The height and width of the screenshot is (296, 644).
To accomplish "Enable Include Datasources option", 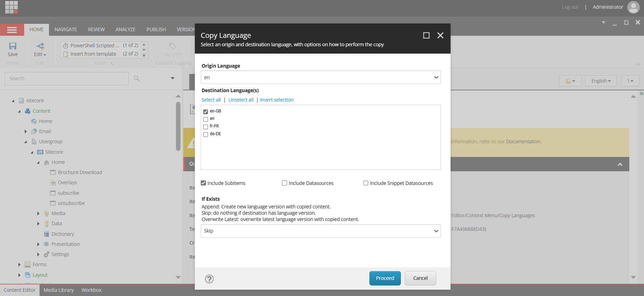I will [284, 183].
